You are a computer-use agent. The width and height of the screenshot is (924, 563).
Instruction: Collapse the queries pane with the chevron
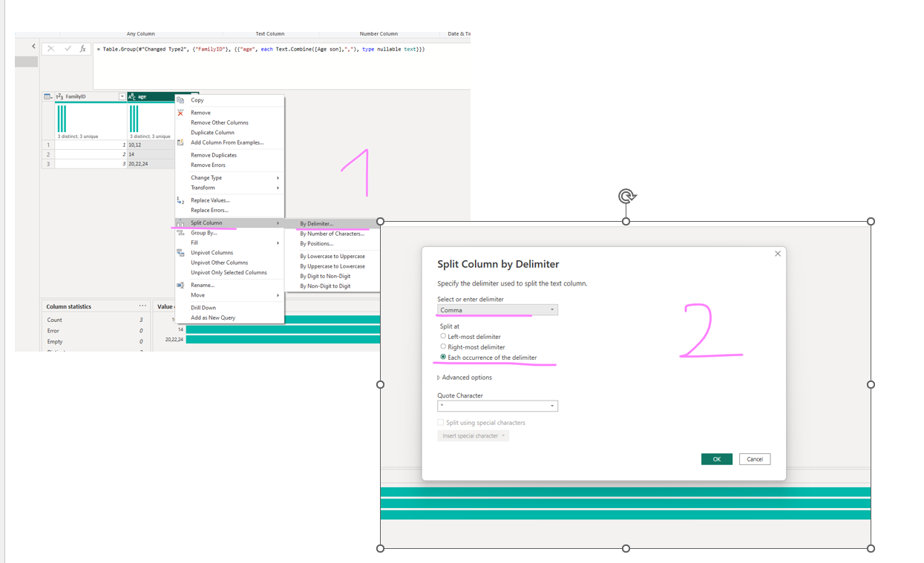(x=33, y=46)
